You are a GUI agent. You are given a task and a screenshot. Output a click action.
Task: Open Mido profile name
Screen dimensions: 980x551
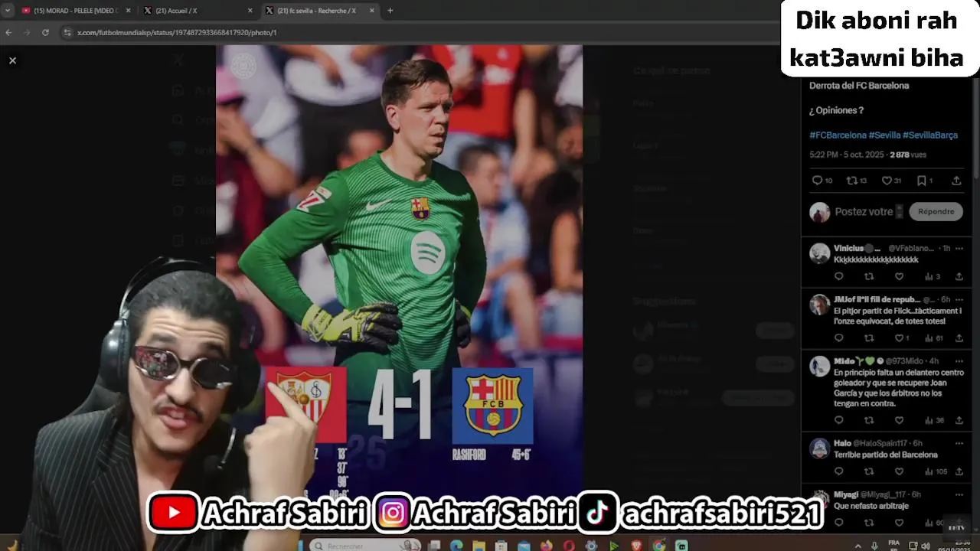point(844,360)
